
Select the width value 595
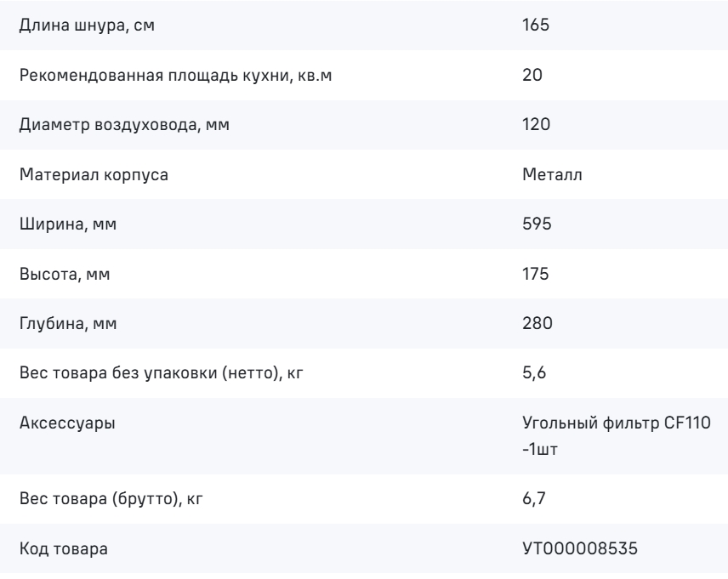tap(537, 224)
